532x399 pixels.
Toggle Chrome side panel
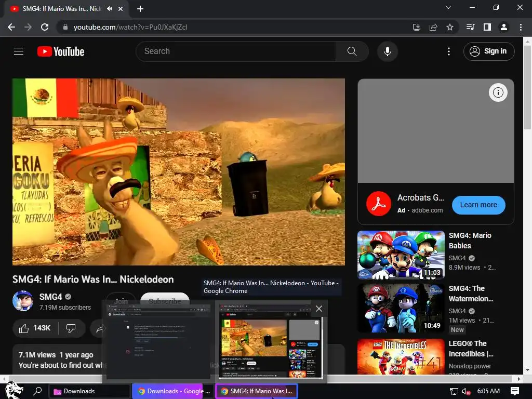point(487,27)
